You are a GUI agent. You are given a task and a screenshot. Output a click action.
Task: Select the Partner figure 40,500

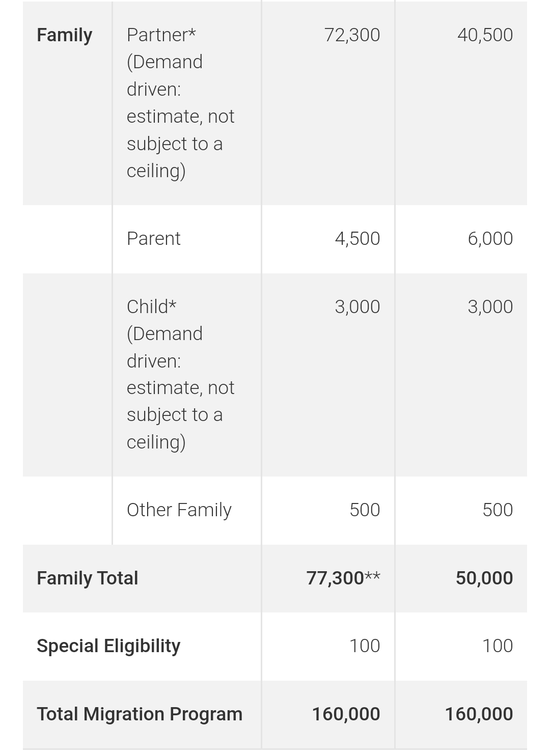pos(485,35)
